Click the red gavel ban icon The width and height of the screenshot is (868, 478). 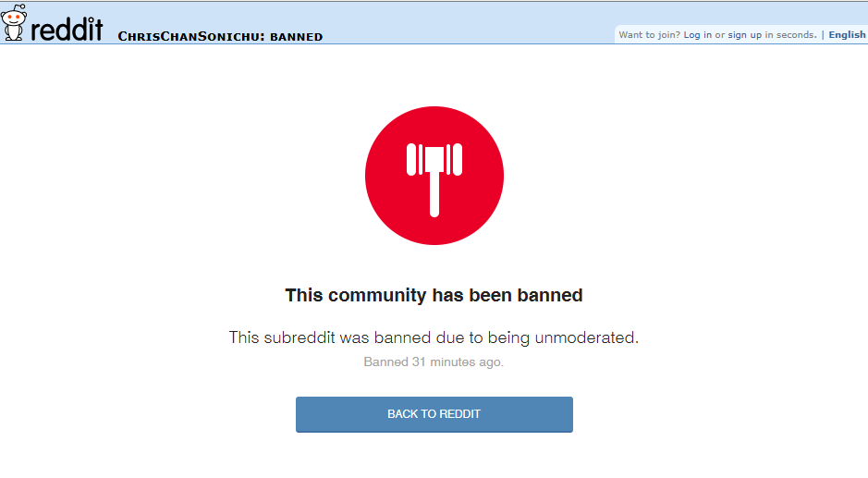[434, 176]
